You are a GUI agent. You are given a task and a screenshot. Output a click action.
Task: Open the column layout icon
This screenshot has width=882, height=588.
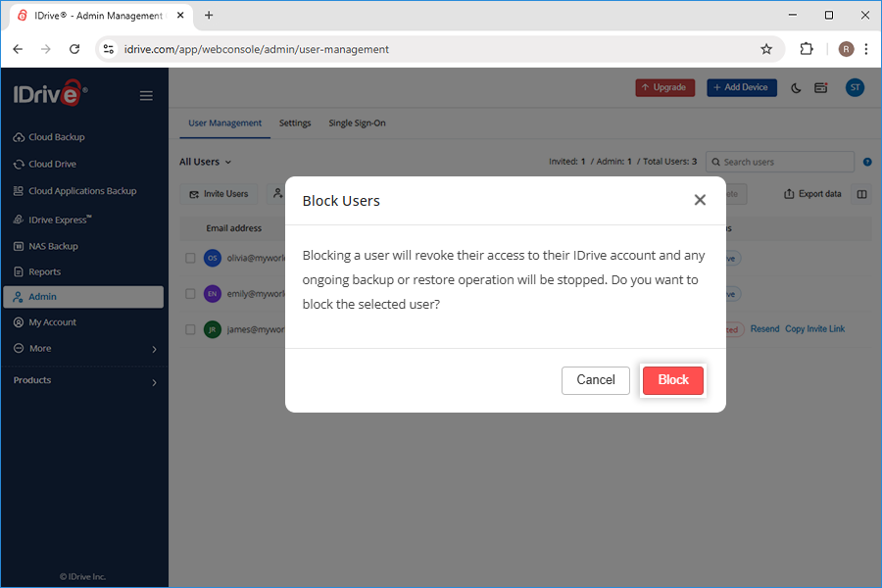[x=861, y=194]
